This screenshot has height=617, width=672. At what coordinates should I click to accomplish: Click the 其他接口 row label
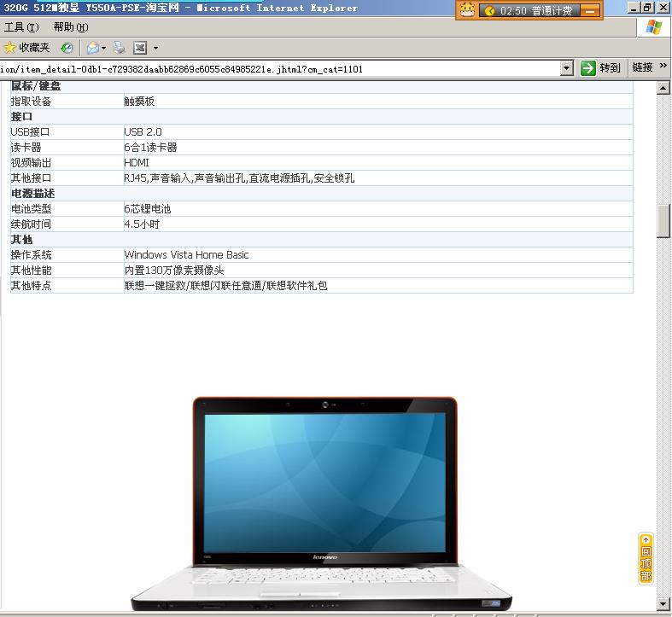pyautogui.click(x=31, y=178)
